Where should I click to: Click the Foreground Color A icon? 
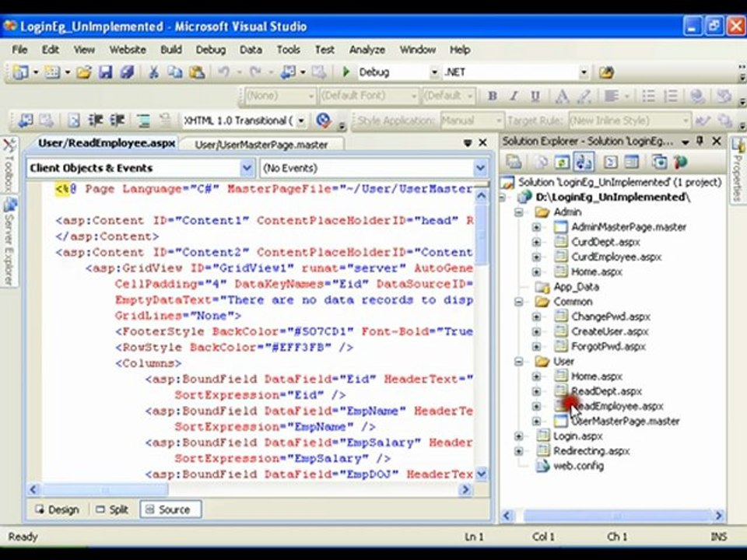(562, 96)
